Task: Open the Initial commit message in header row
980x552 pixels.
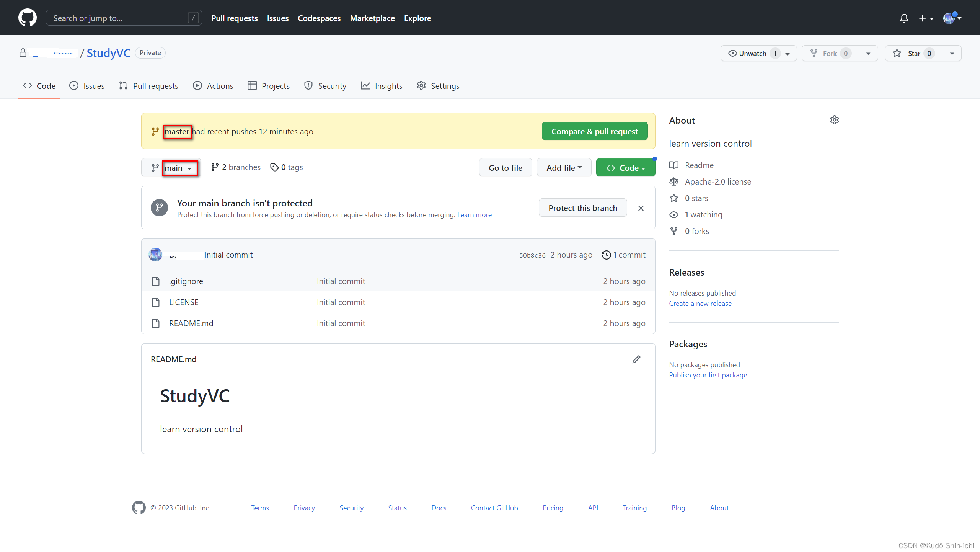Action: (x=228, y=255)
